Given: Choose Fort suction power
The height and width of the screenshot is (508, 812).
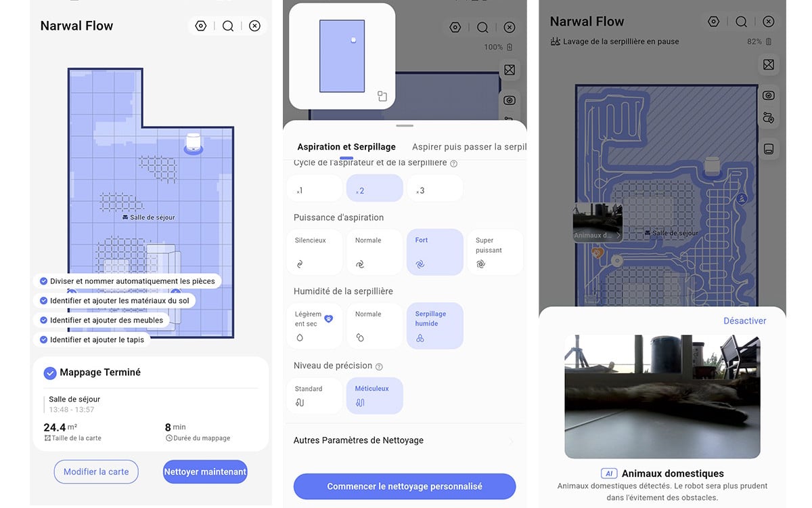Looking at the screenshot, I should pos(435,252).
